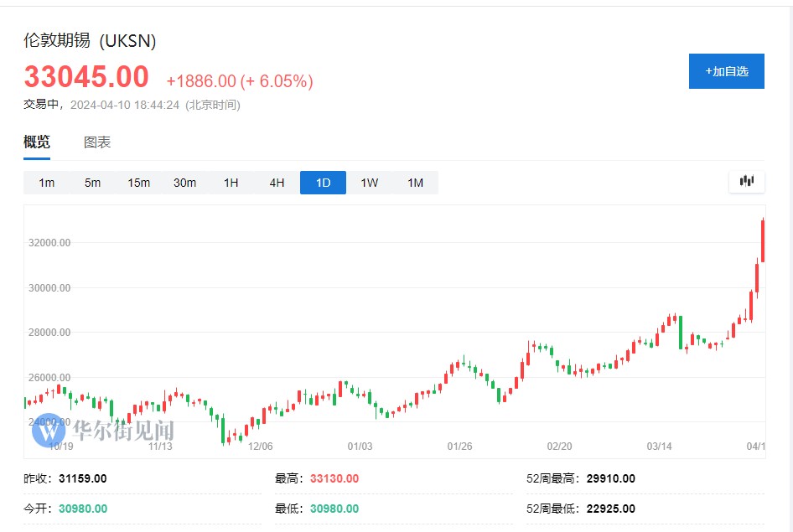The width and height of the screenshot is (793, 532).
Task: Add to watchlist with +加自选 button
Action: [726, 71]
